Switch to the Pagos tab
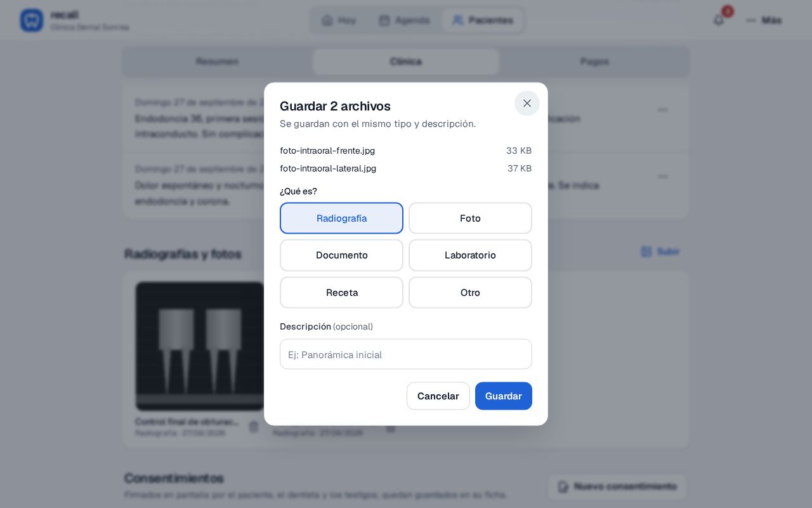The image size is (812, 508). [594, 62]
